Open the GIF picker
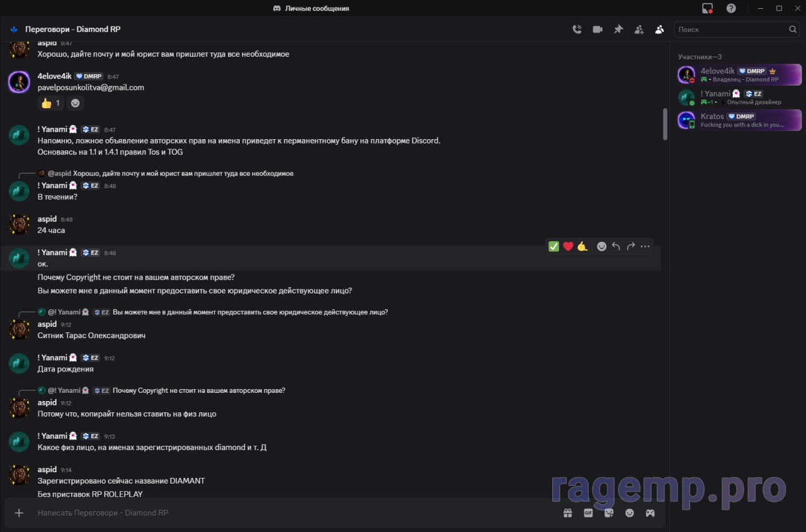This screenshot has width=806, height=532. (x=588, y=512)
